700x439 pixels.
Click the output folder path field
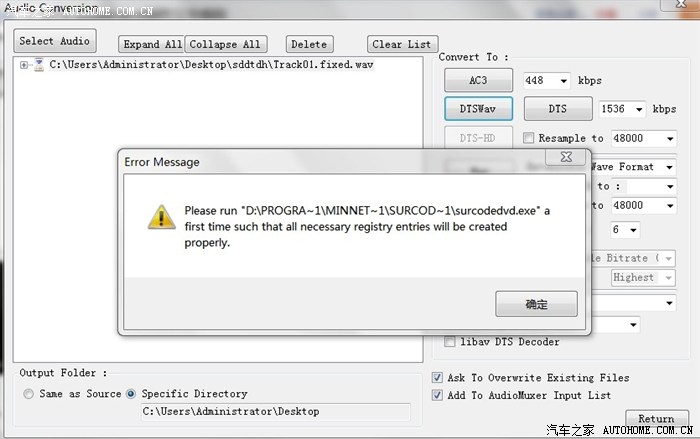tap(275, 412)
